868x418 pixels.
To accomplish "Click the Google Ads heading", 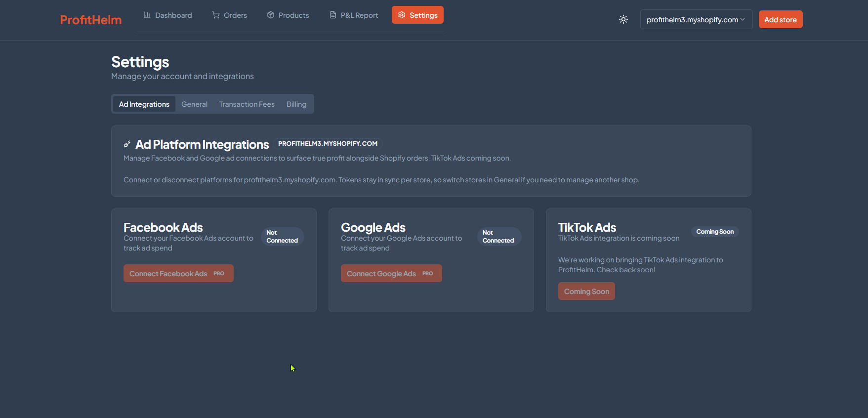I will pos(373,227).
